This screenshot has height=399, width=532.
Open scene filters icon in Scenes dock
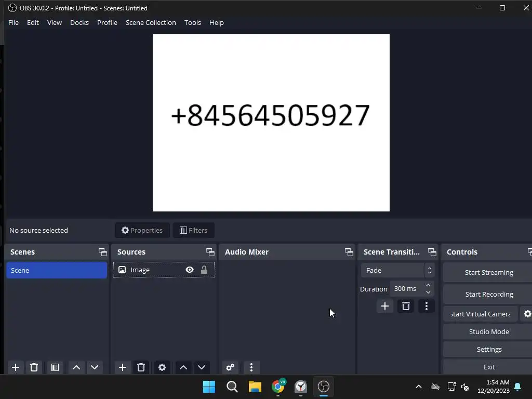pos(55,367)
